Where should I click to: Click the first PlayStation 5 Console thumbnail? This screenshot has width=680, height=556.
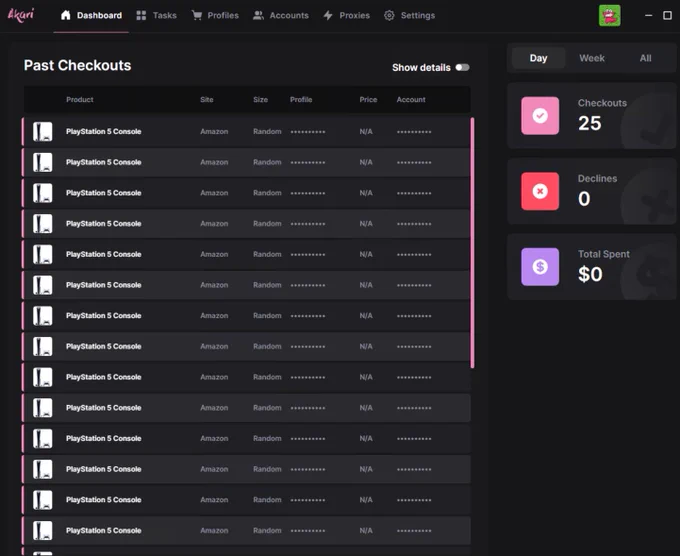click(x=43, y=132)
